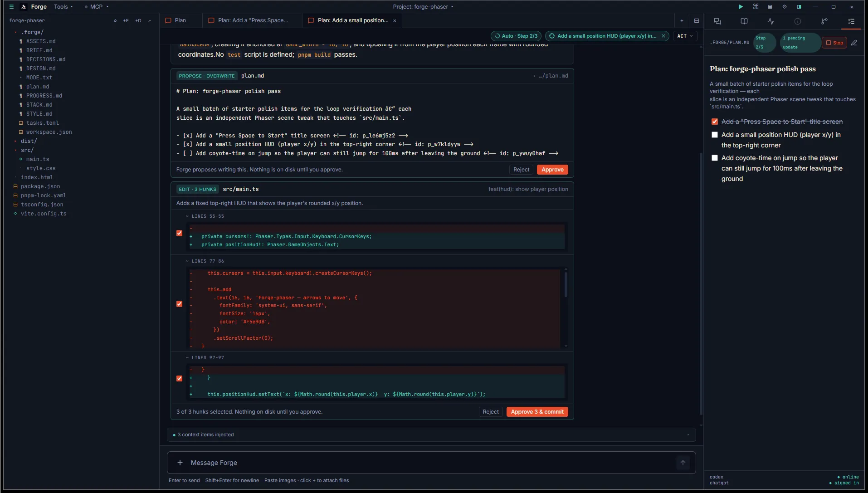Open the Tools dropdown menu
This screenshot has height=493, width=868.
pos(63,7)
